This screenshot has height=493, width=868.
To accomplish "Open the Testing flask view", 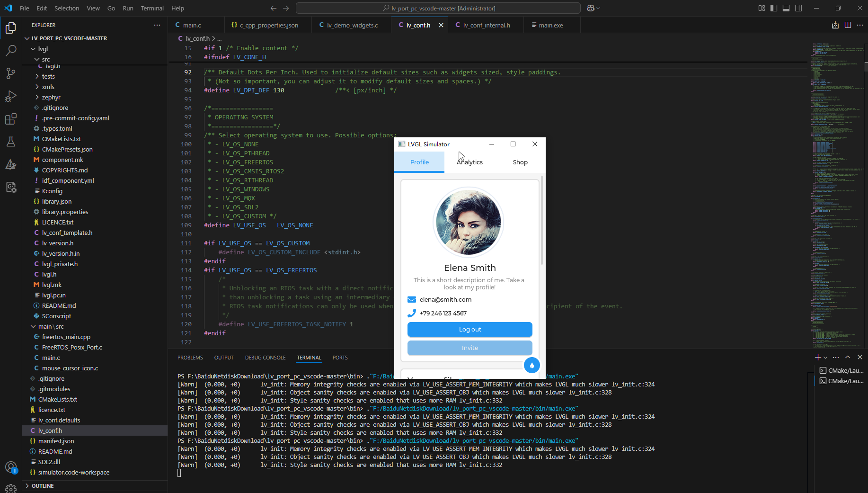I will (x=11, y=142).
